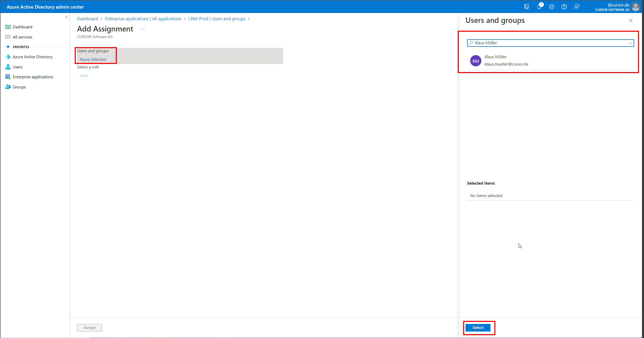The image size is (644, 338).
Task: Navigate to the Dashboard breadcrumb
Action: click(87, 18)
